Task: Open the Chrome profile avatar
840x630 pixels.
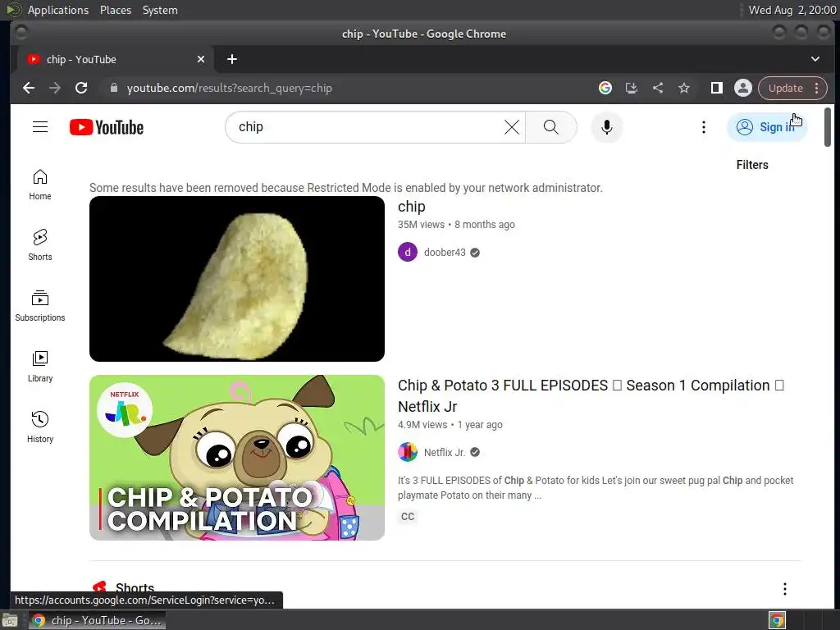Action: click(743, 88)
